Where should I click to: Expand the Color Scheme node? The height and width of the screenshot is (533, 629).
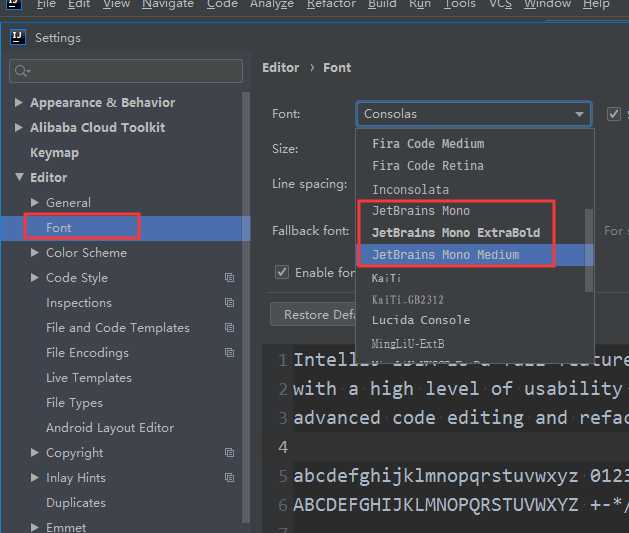36,253
